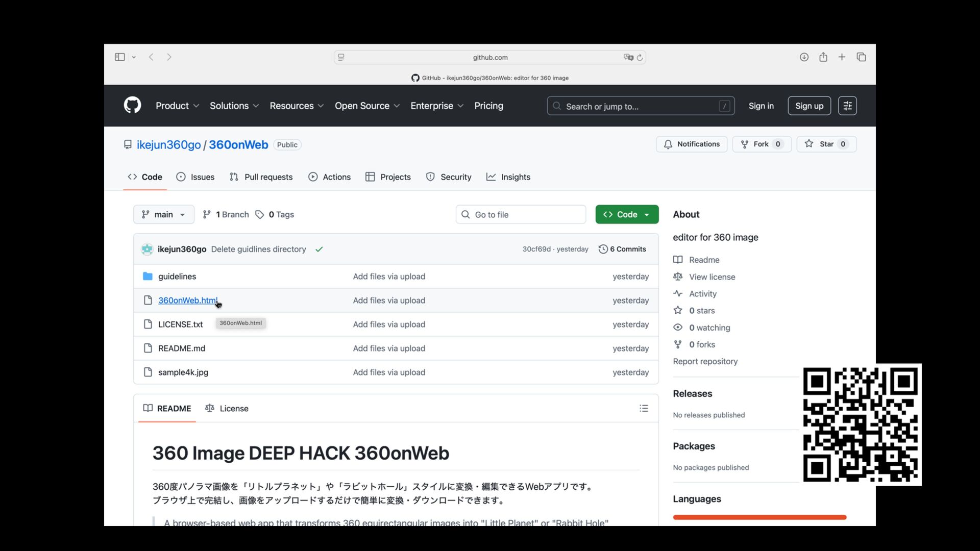
Task: Click the Safari share icon
Action: point(823,57)
